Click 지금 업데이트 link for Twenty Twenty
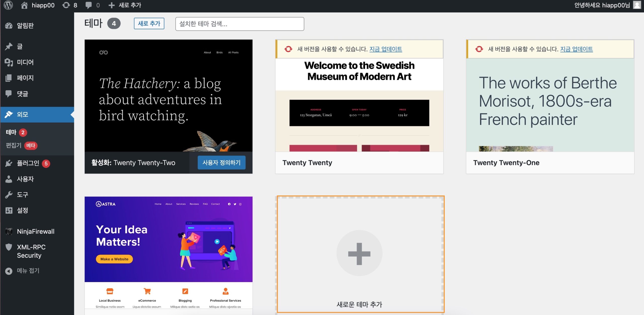Viewport: 644px width, 315px height. pyautogui.click(x=386, y=49)
